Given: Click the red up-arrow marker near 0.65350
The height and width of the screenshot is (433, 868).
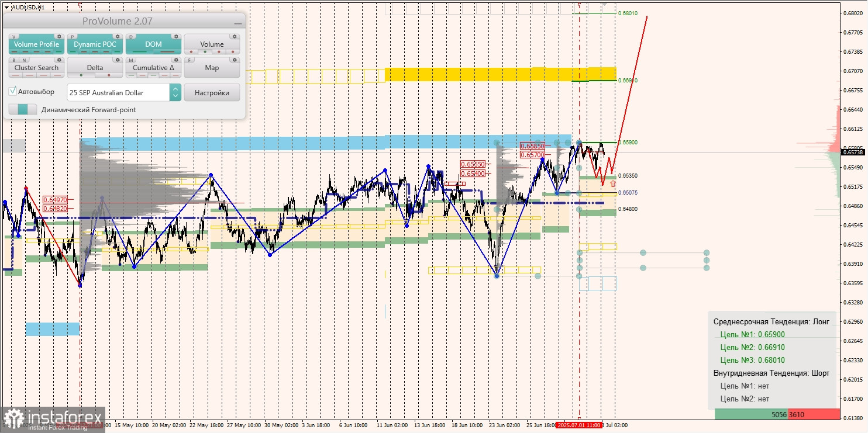Looking at the screenshot, I should (612, 183).
